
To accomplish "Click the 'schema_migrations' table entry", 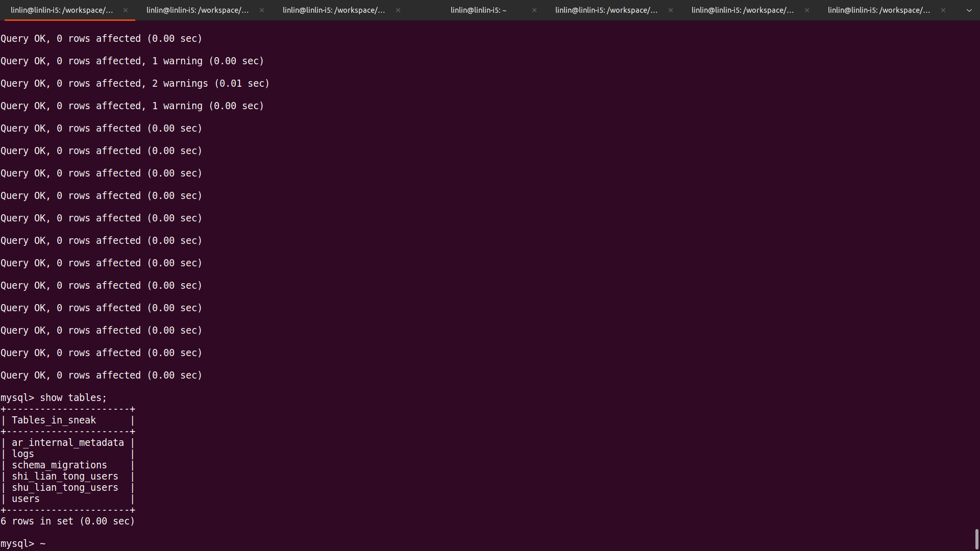I will (59, 465).
